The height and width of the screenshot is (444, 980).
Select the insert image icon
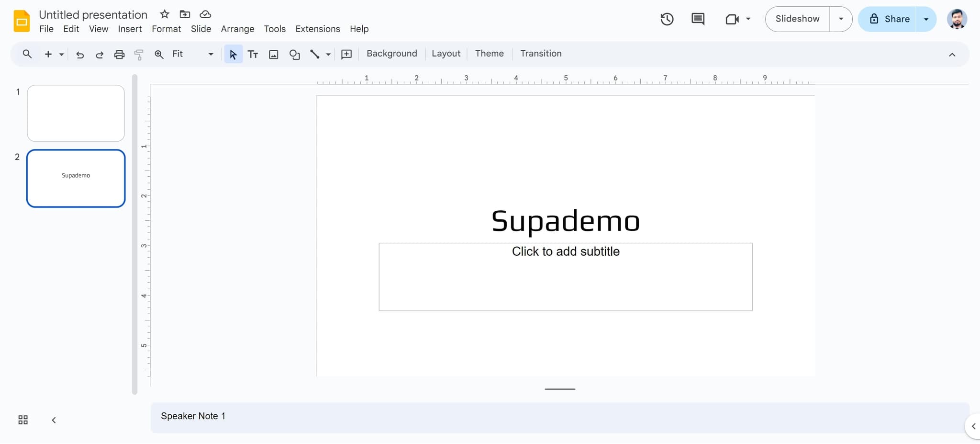pos(273,54)
